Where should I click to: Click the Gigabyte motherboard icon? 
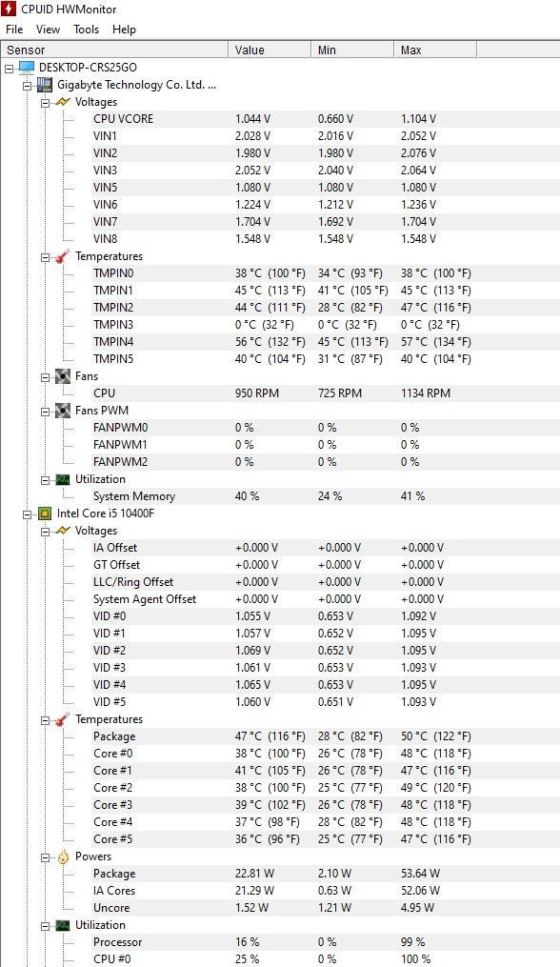45,85
